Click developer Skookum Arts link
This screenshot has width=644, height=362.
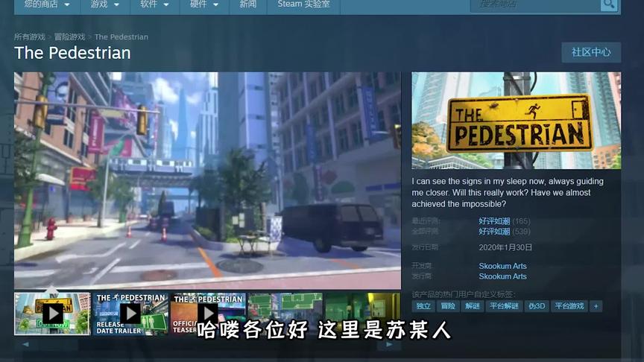tap(502, 266)
